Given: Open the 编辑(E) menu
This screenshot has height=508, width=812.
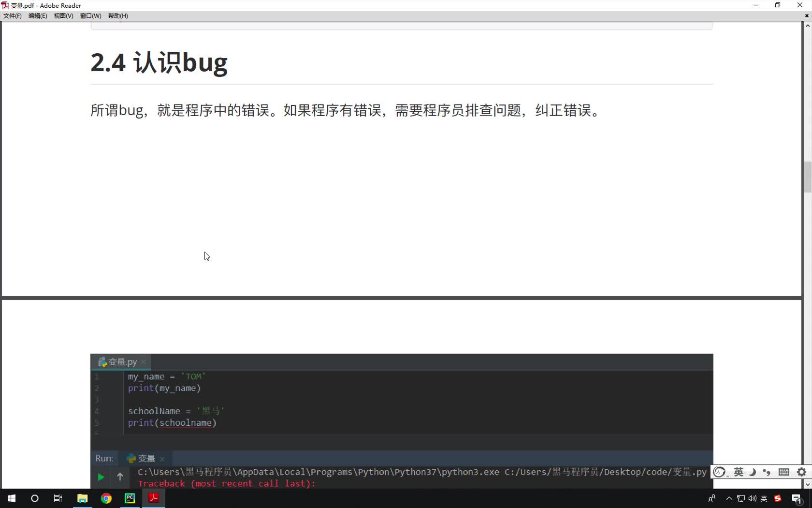Looking at the screenshot, I should (38, 16).
